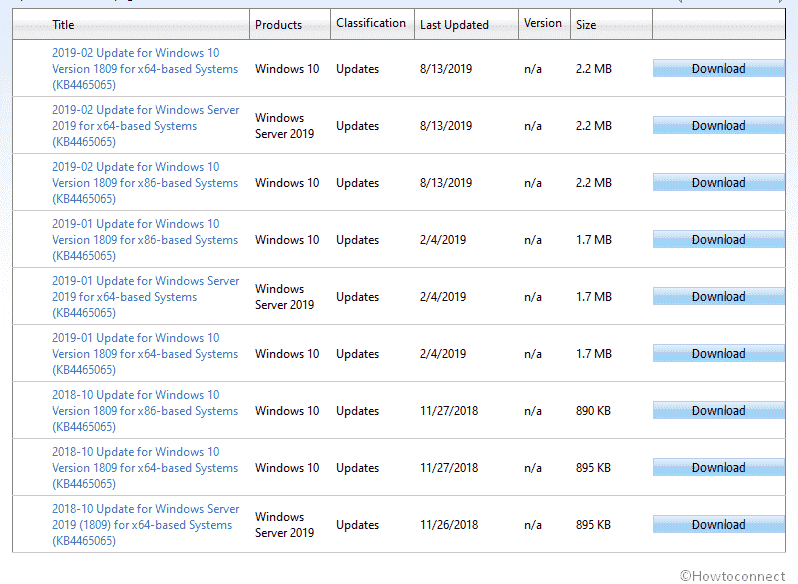Open 2019-02 Update for Windows 10 1809 x64 link
The height and width of the screenshot is (584, 798).
click(145, 69)
